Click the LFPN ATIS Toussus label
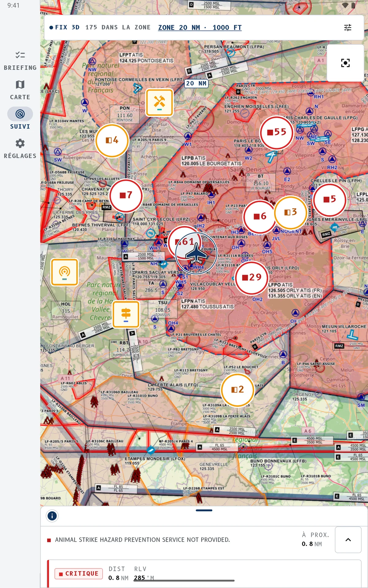Image resolution: width=368 pixels, height=588 pixels. 207,304
